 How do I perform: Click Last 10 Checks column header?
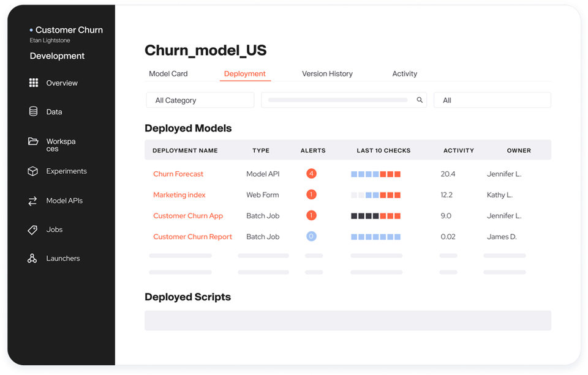pos(383,150)
